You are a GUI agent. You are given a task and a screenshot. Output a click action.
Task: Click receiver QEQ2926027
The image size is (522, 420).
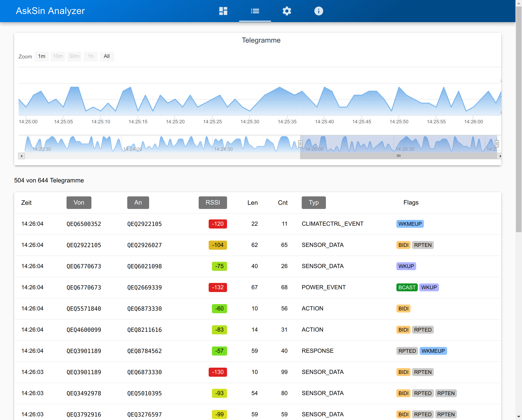coord(144,245)
